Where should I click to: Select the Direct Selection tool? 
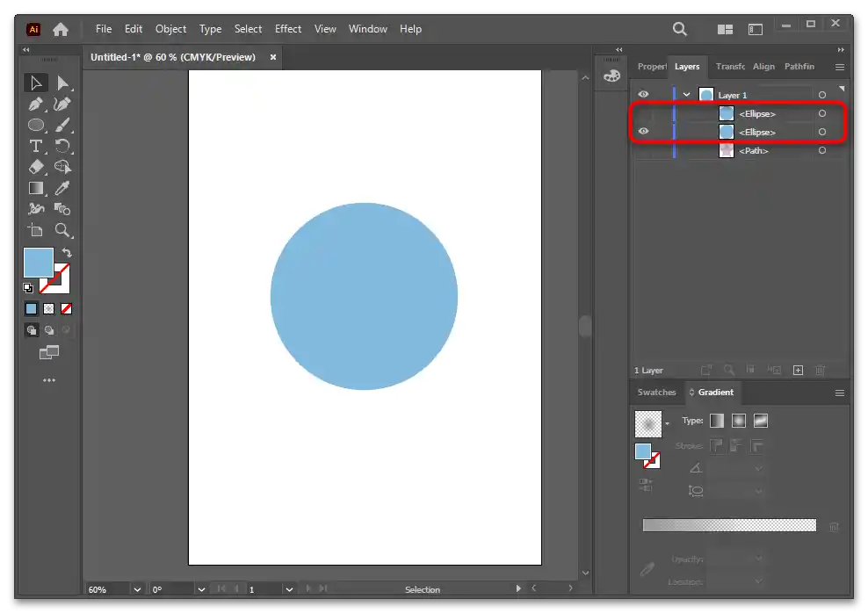pos(62,83)
